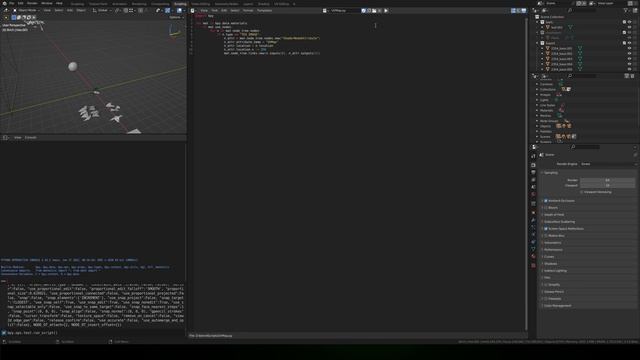Toggle line numbers in text editor
640x360 pixels.
point(513,11)
